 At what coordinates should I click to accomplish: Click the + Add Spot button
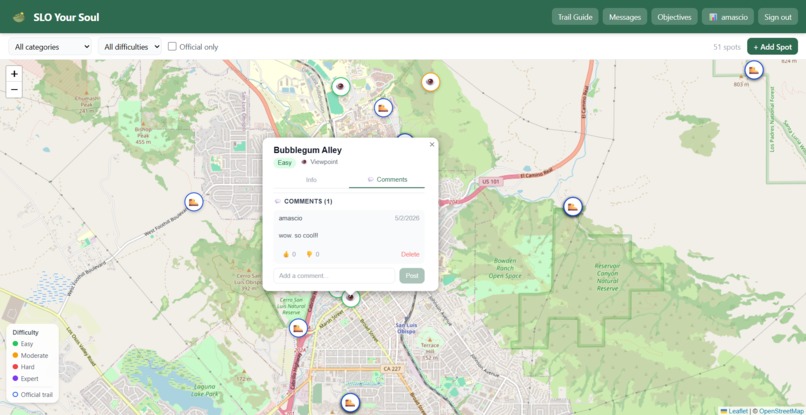tap(773, 47)
